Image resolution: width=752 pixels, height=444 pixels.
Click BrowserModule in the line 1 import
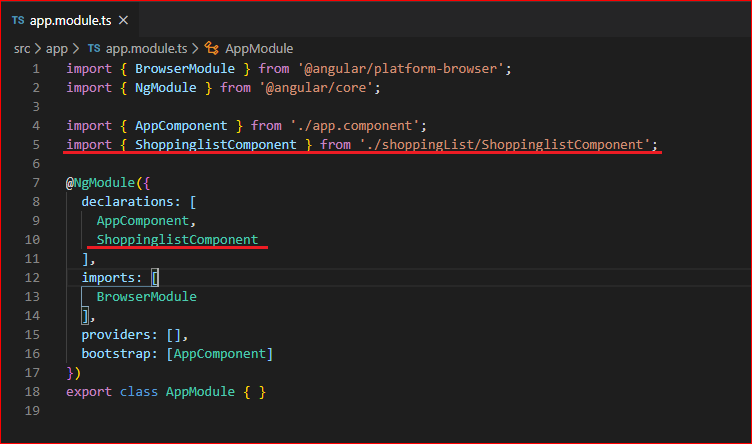[x=185, y=69]
